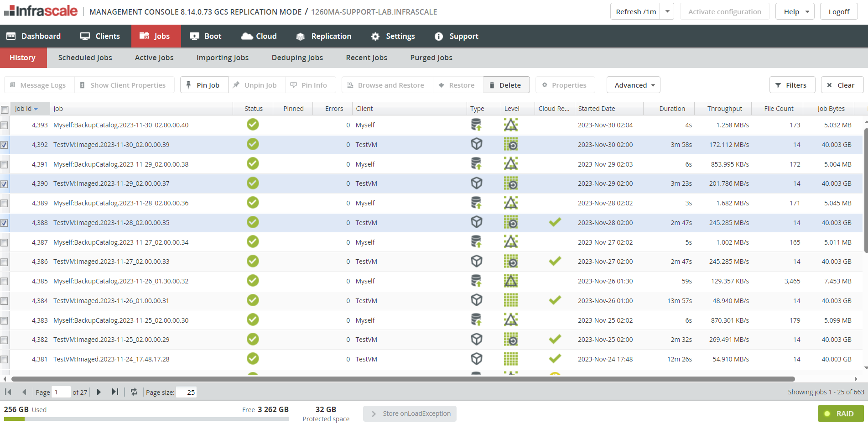
Task: Click the RAID status indicator
Action: pyautogui.click(x=841, y=414)
